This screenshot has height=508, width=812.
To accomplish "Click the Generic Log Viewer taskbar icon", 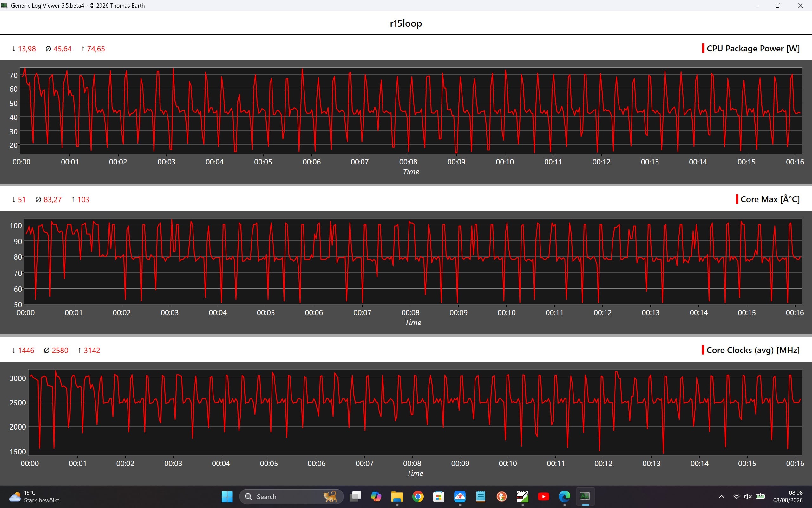I will (585, 497).
